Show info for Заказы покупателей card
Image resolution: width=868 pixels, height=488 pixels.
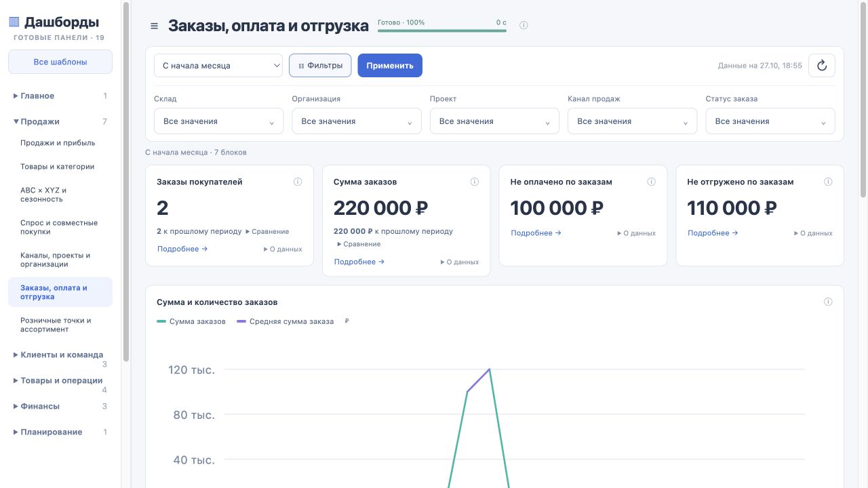coord(298,182)
